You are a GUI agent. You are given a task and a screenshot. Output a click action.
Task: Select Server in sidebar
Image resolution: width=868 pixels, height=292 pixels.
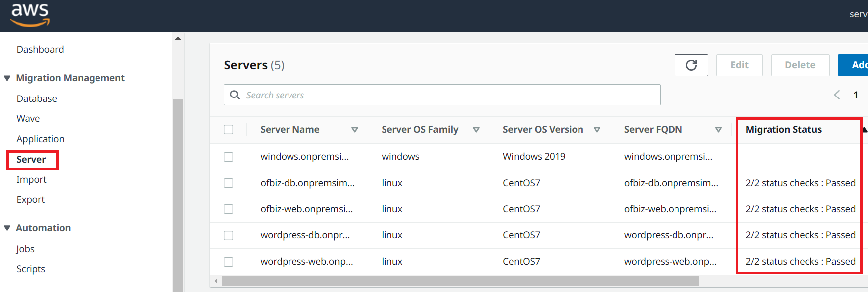[31, 160]
